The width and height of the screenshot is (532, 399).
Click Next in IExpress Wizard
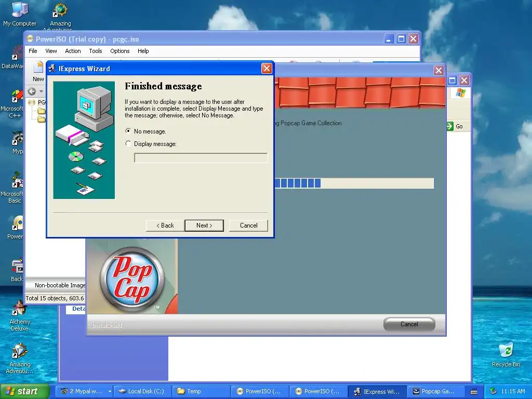(204, 225)
